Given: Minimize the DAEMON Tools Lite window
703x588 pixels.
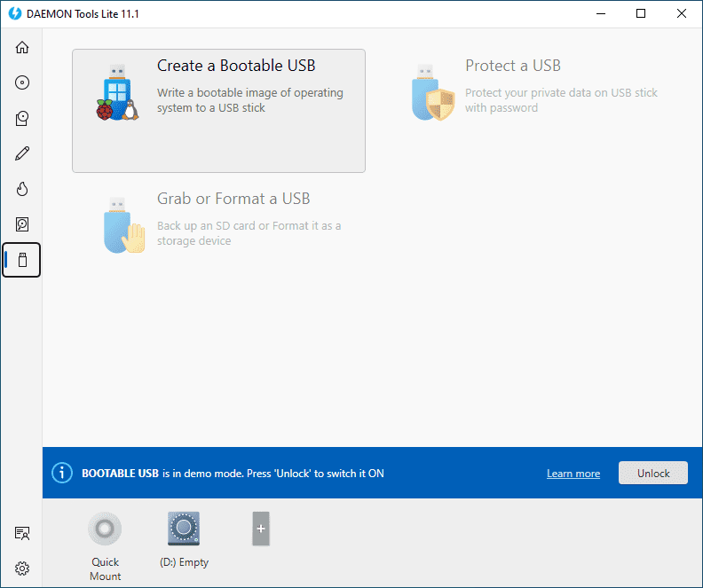Looking at the screenshot, I should pos(601,14).
